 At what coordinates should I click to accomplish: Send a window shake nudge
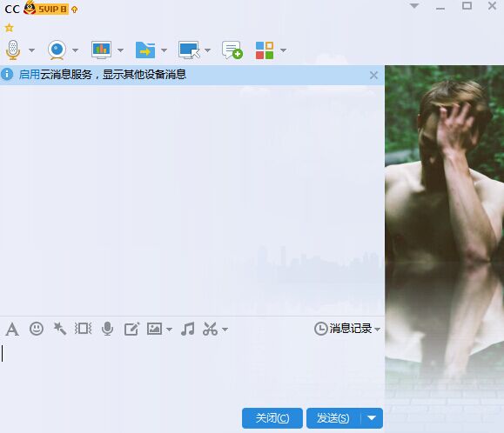[x=84, y=329]
